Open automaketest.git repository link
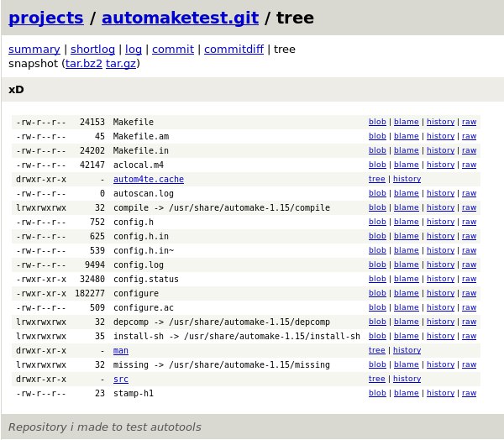This screenshot has height=440, width=504. pos(181,18)
